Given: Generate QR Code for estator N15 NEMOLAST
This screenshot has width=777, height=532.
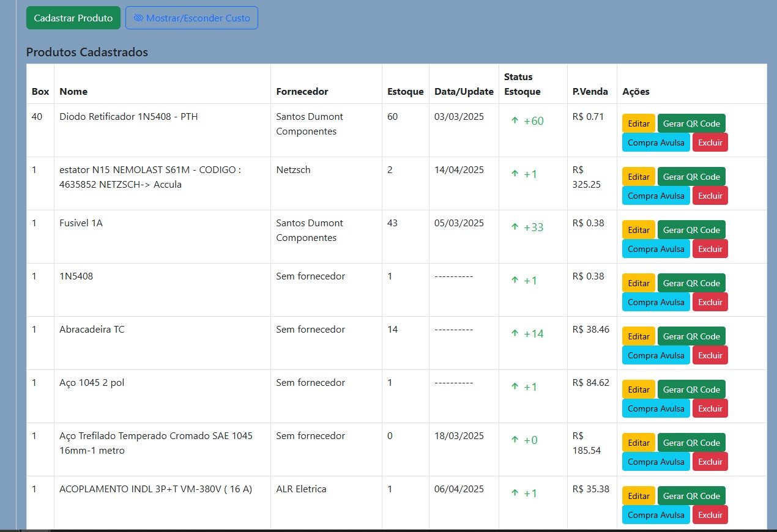Looking at the screenshot, I should [x=691, y=177].
